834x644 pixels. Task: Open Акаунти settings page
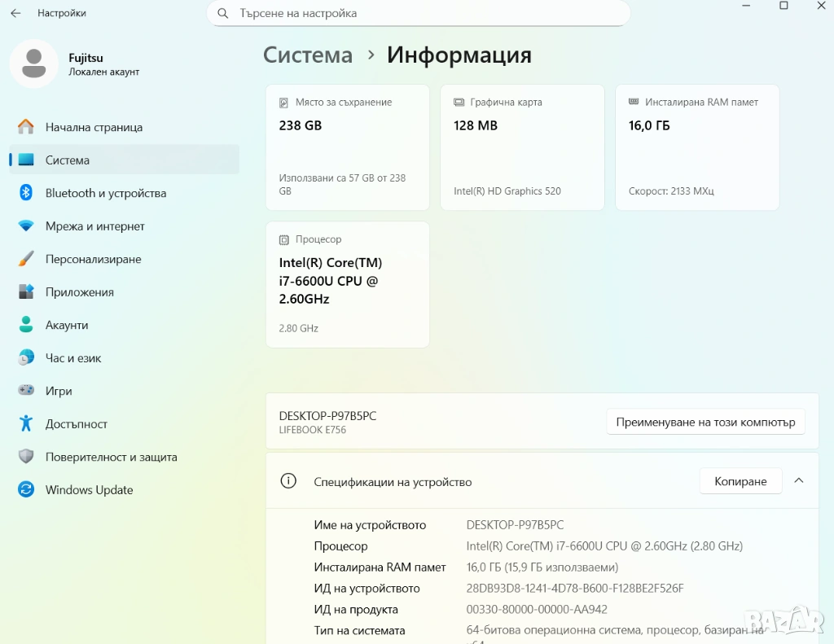click(x=66, y=325)
